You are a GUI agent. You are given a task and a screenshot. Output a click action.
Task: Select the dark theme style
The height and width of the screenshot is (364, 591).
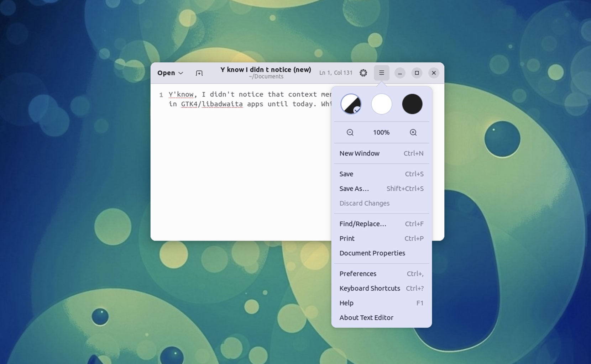(412, 104)
